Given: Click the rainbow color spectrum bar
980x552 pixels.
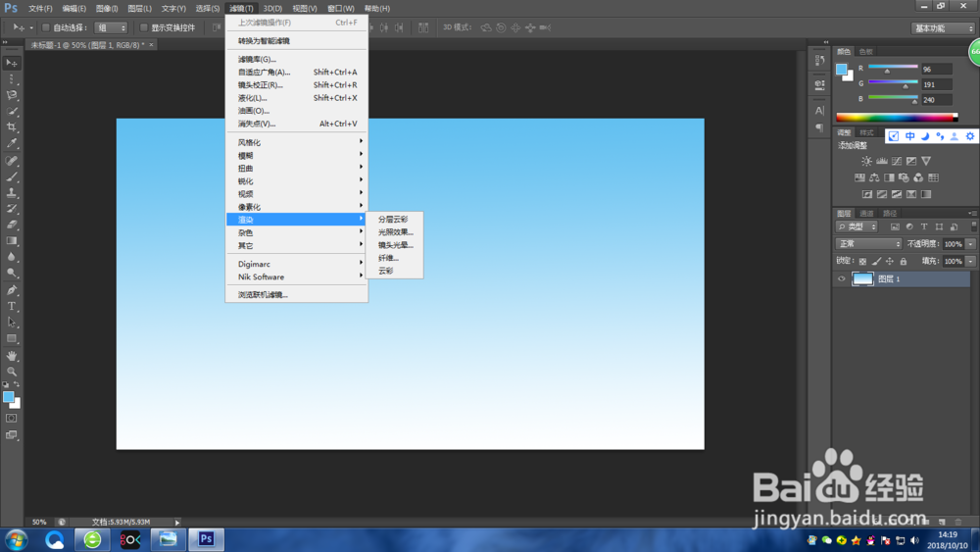Looking at the screenshot, I should click(897, 117).
